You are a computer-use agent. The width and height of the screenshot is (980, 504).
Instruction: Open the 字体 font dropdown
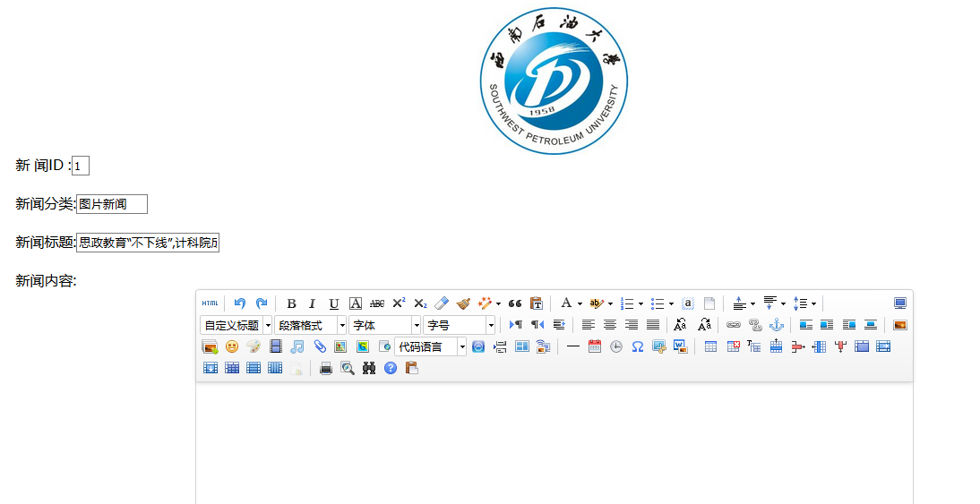(384, 325)
